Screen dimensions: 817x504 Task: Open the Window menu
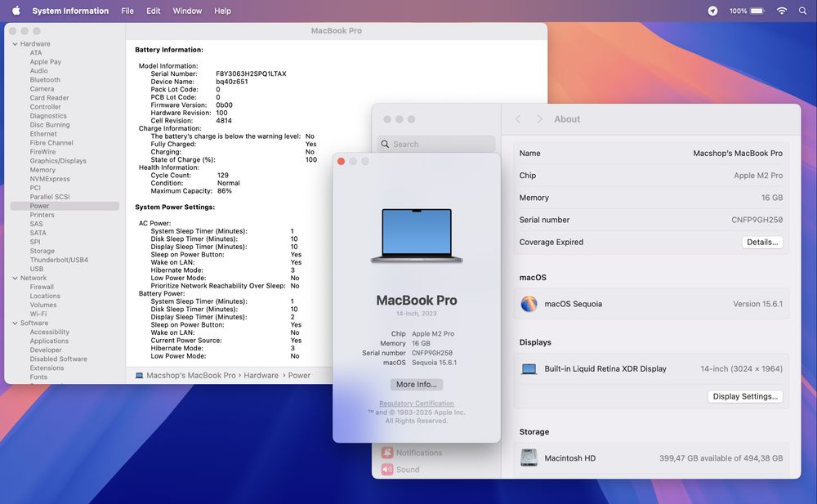187,11
